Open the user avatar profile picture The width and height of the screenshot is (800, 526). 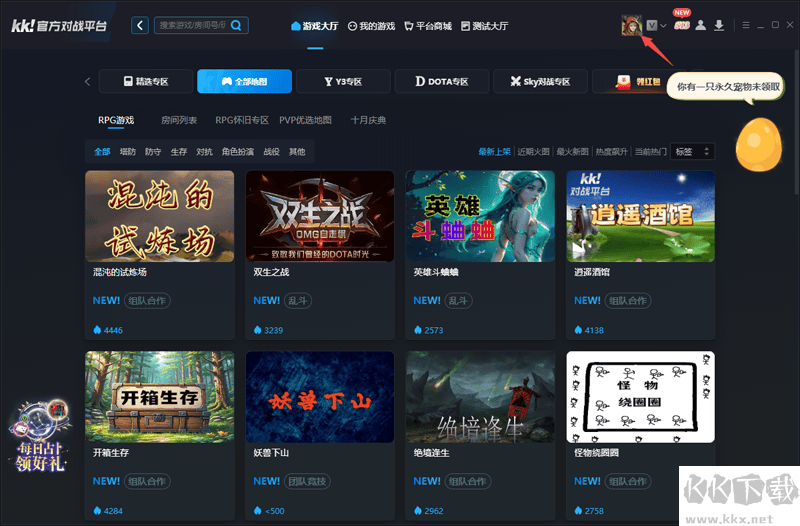632,25
